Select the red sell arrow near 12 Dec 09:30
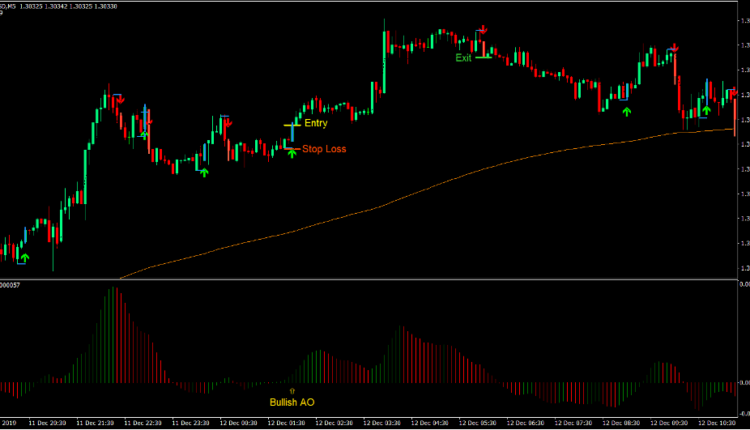 point(675,48)
